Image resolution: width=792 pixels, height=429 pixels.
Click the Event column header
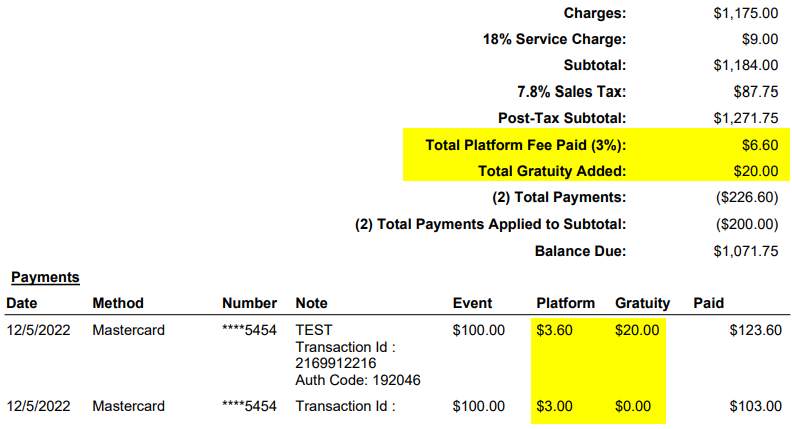click(472, 303)
